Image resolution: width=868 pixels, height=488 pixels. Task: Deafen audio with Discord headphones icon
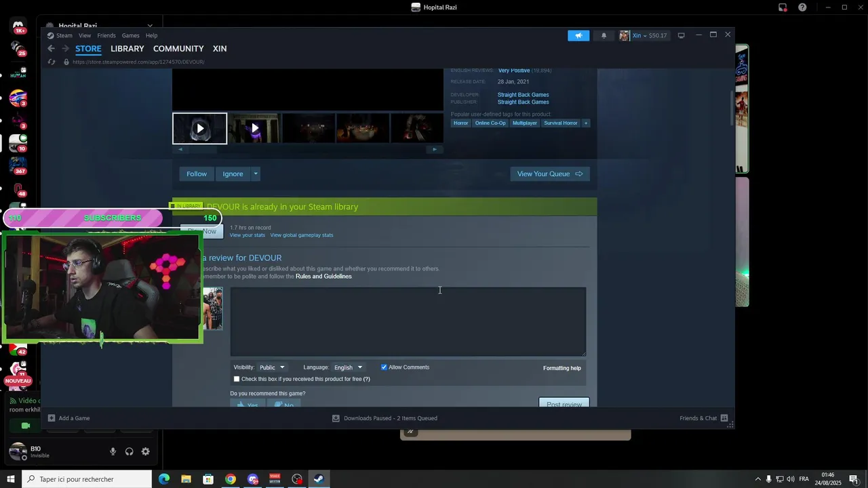[130, 451]
